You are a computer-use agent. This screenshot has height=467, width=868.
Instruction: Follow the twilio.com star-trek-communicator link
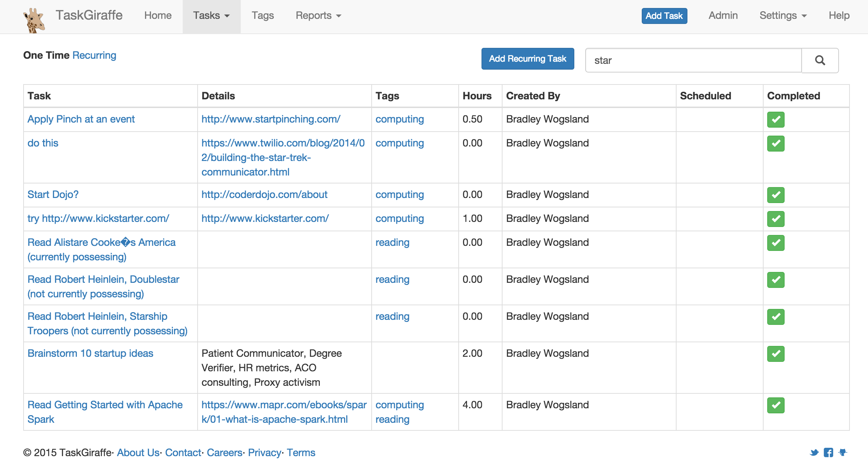[283, 158]
